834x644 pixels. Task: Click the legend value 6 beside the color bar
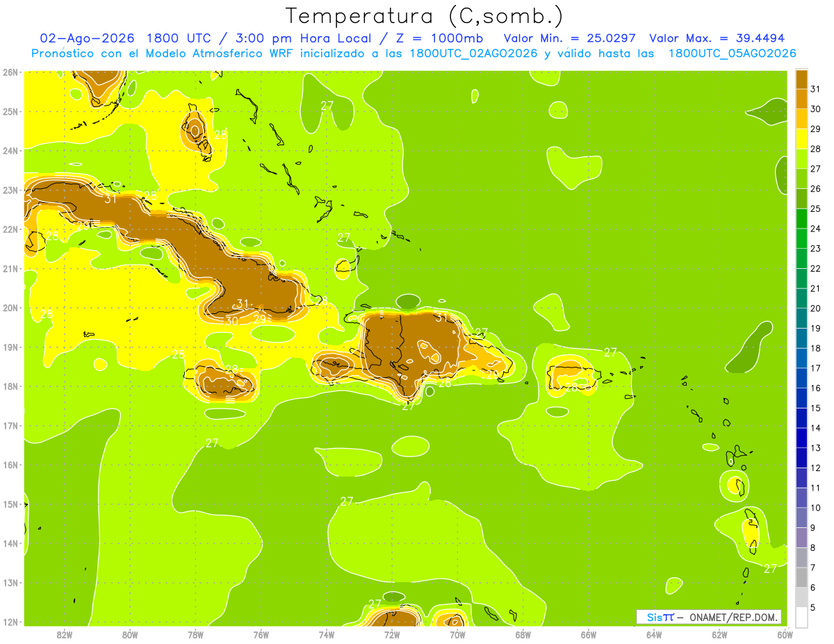click(813, 588)
